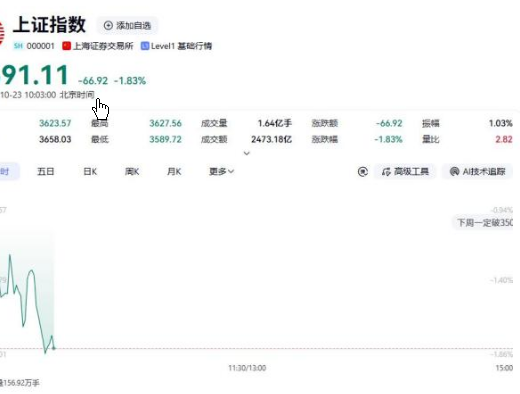The width and height of the screenshot is (520, 394).
Task: Click the -1.83% change beside price
Action: pos(130,81)
